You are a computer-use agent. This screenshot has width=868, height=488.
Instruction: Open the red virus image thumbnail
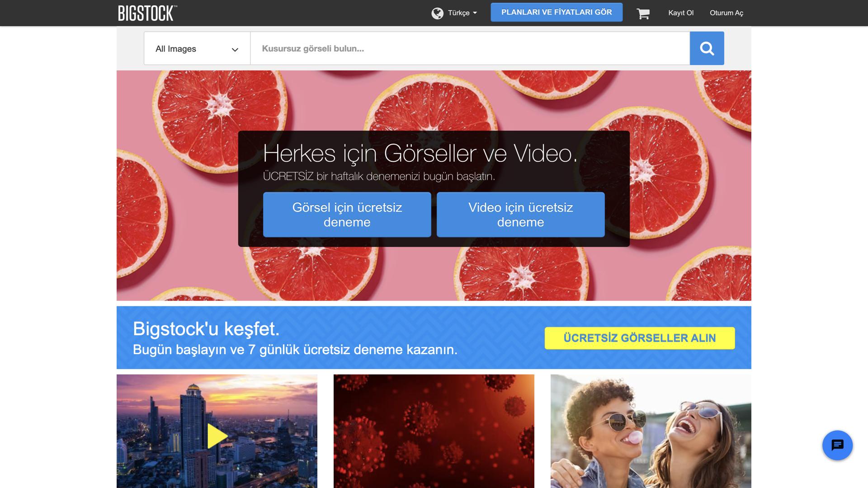pos(434,431)
